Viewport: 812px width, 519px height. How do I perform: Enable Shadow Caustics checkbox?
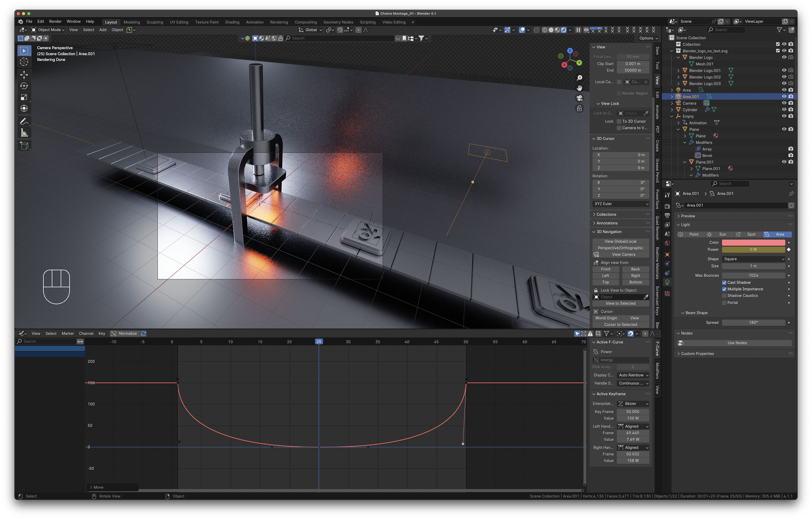point(724,296)
